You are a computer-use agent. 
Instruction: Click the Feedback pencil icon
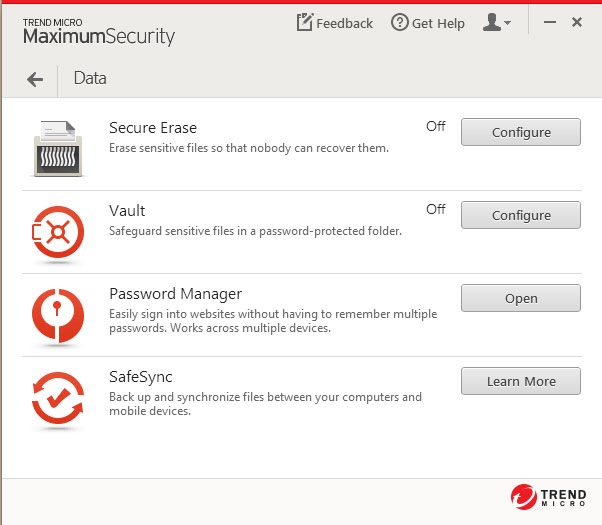pyautogui.click(x=305, y=22)
